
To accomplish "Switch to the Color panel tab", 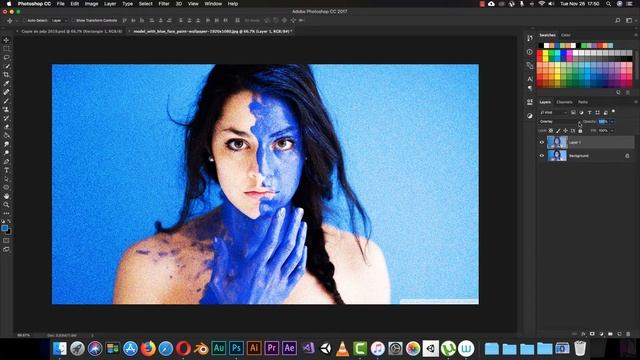I will tap(566, 35).
